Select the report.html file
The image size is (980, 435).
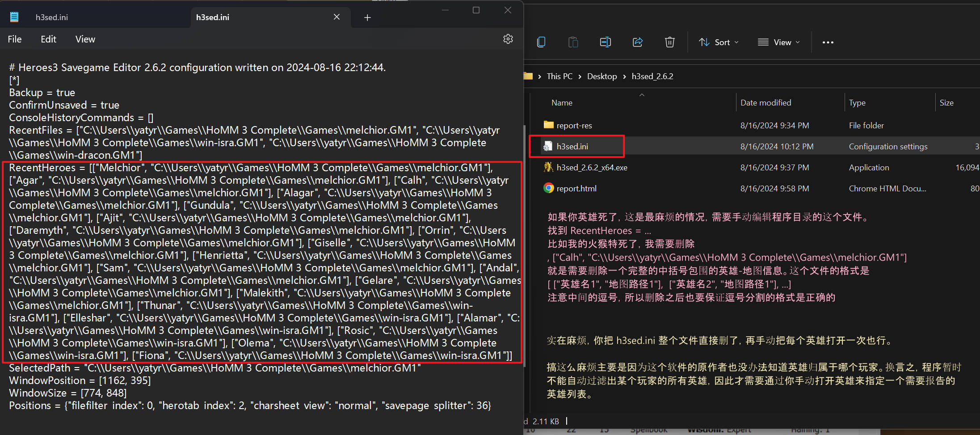click(x=576, y=189)
